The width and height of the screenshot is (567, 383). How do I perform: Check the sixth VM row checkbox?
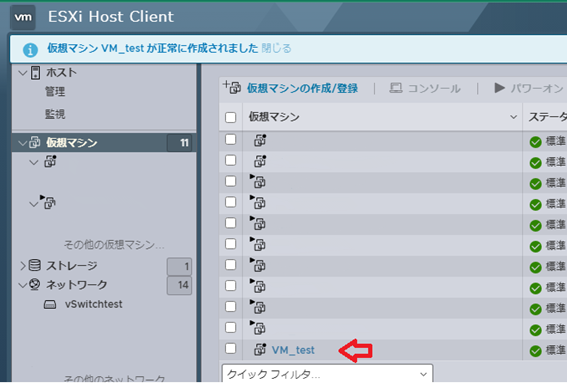click(230, 244)
